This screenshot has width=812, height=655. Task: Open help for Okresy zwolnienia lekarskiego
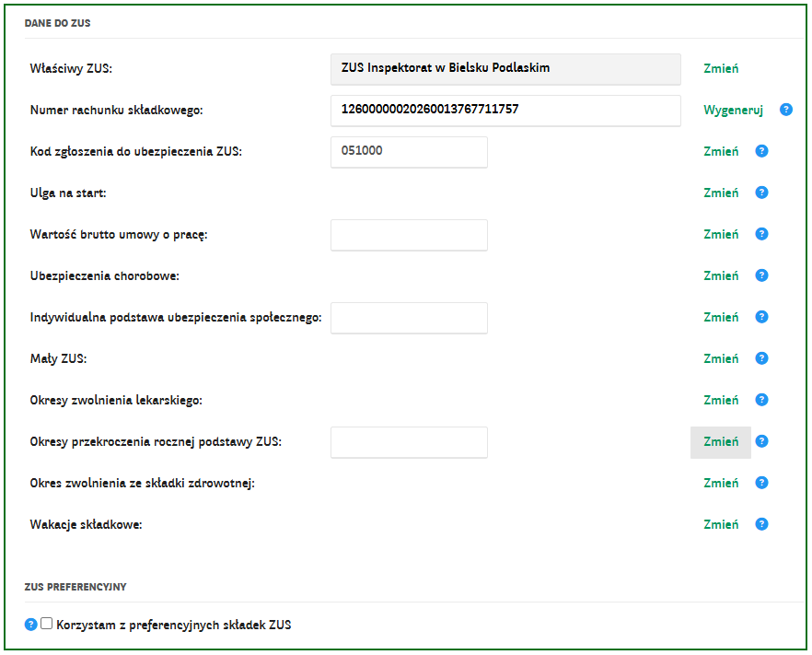click(x=761, y=400)
